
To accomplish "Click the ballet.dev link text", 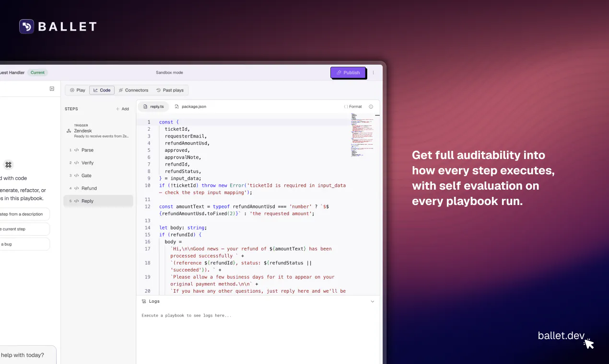I will [x=561, y=335].
